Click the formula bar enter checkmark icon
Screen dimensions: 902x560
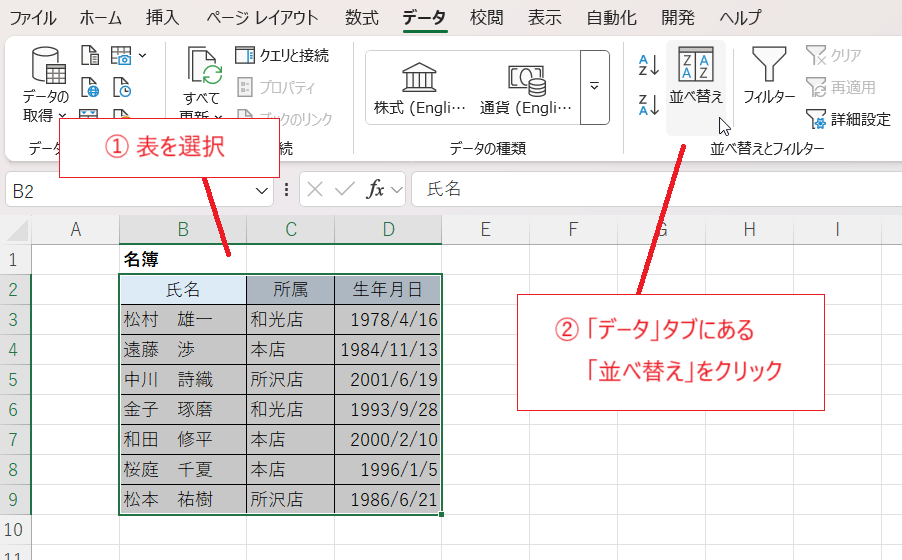[x=345, y=189]
